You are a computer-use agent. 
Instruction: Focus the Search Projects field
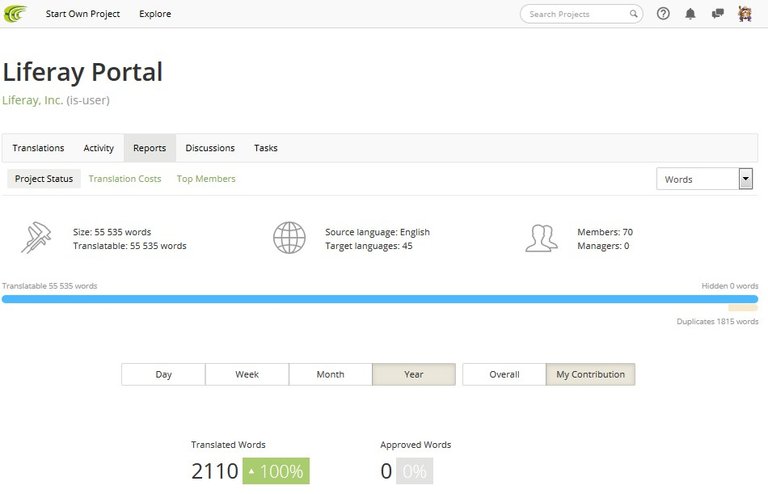(x=581, y=14)
